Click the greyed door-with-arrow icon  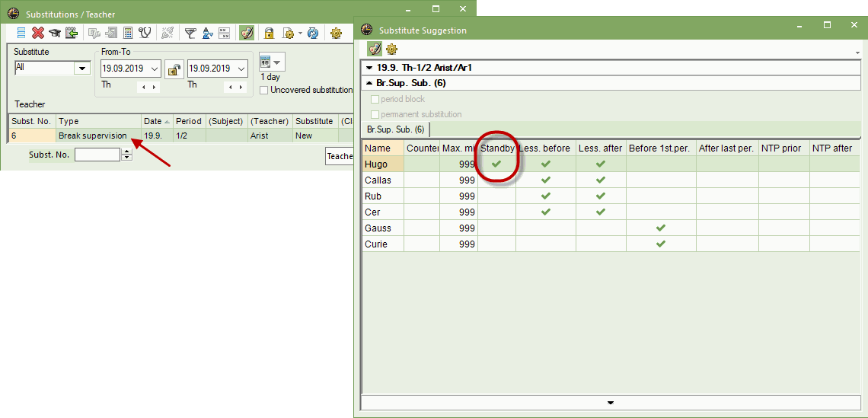pyautogui.click(x=110, y=34)
